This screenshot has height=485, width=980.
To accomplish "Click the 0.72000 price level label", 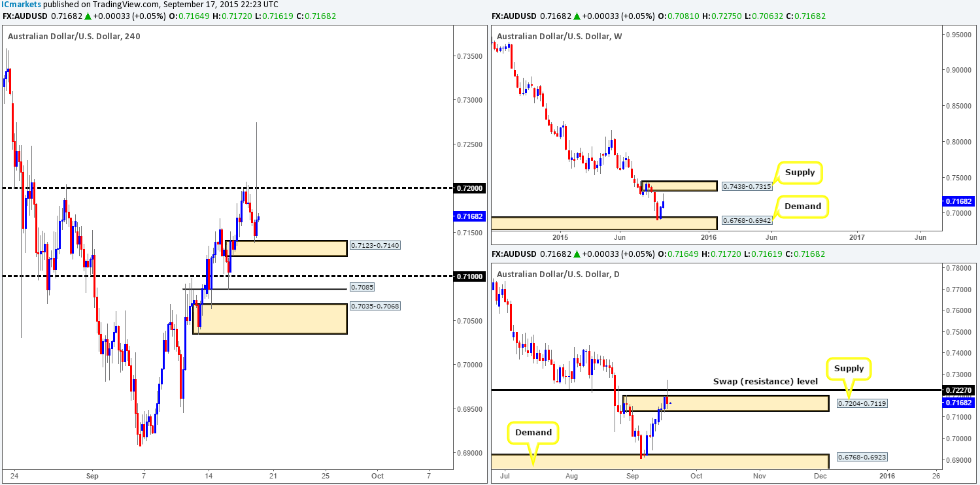I will pyautogui.click(x=469, y=188).
